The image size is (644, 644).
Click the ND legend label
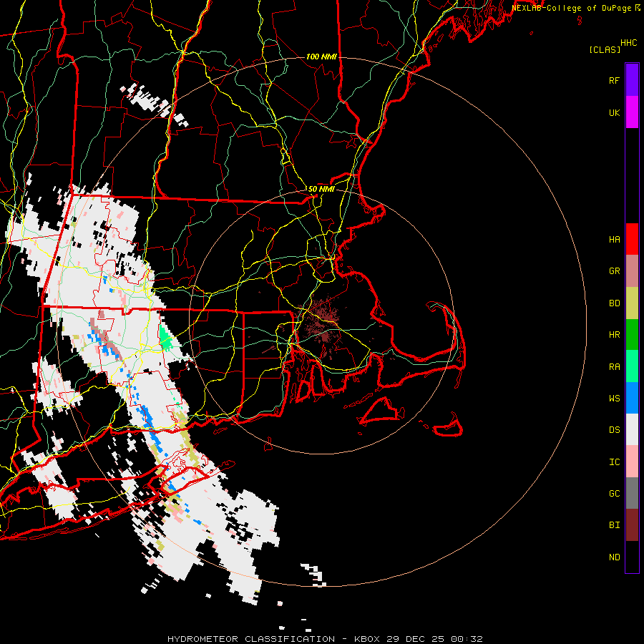614,557
